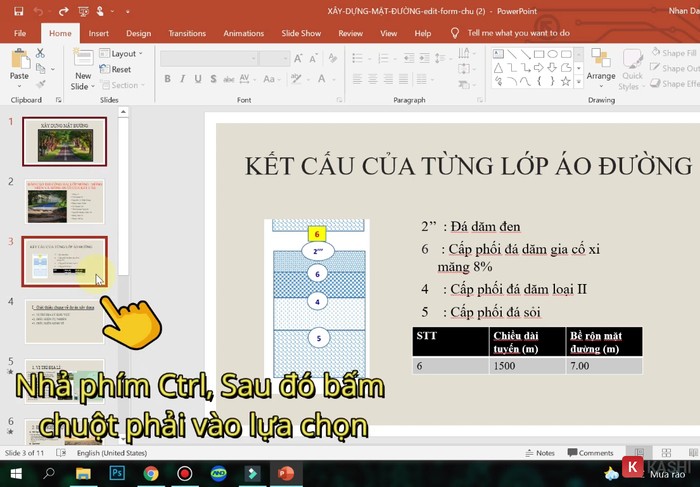This screenshot has width=700, height=487.
Task: Click the Reset slide button
Action: [116, 69]
